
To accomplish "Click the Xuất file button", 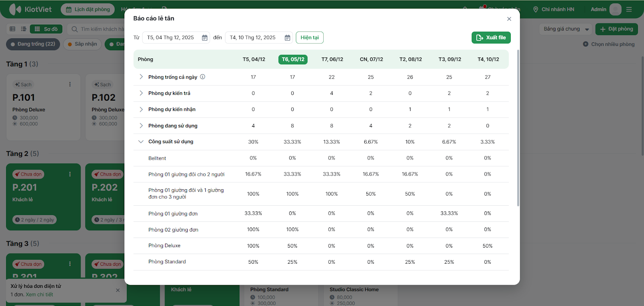I will click(491, 38).
